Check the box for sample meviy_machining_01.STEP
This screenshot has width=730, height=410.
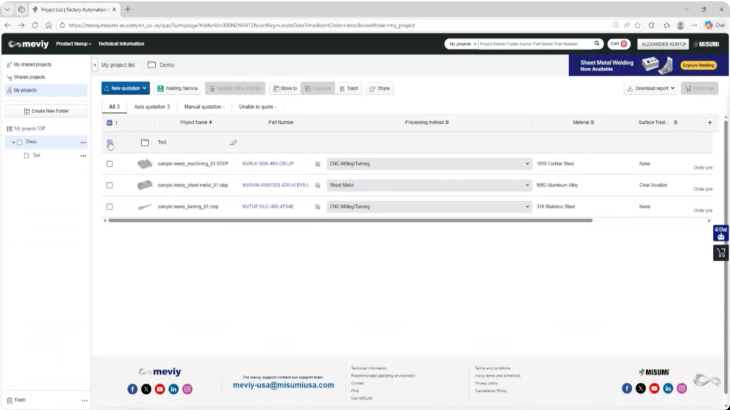point(110,163)
